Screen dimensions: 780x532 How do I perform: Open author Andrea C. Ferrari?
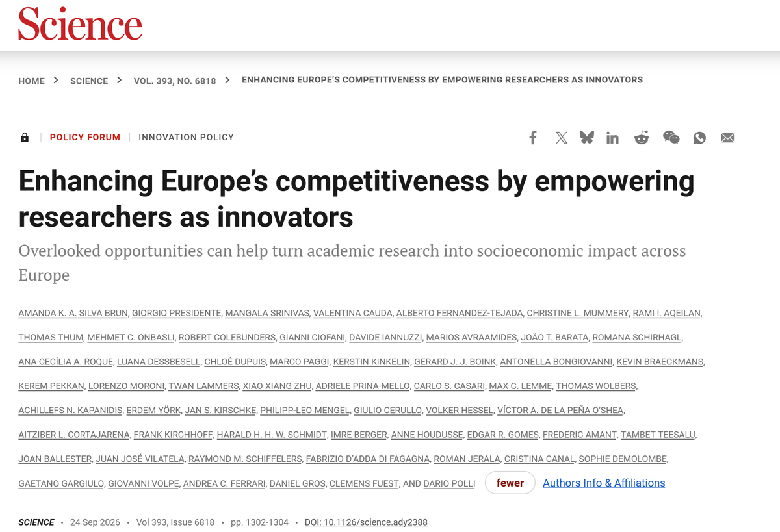tap(224, 484)
